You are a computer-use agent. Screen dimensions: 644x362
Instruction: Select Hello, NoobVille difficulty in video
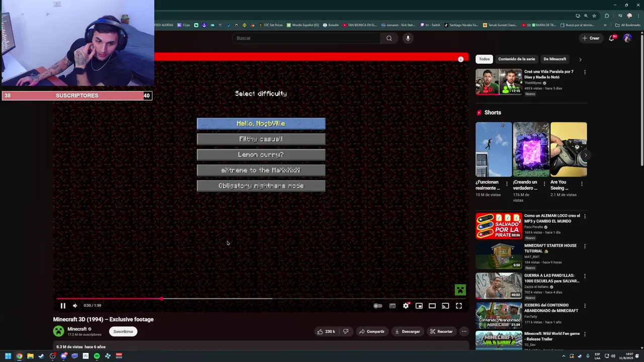(261, 124)
